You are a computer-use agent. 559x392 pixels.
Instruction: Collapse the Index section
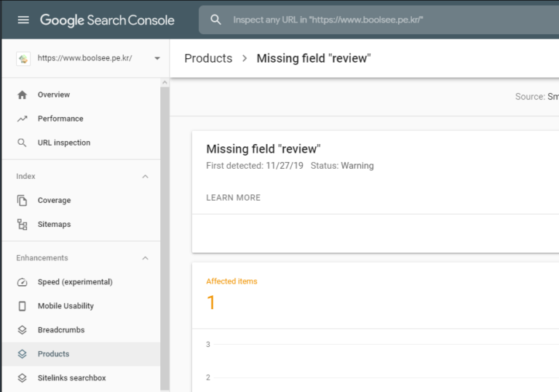pos(145,177)
